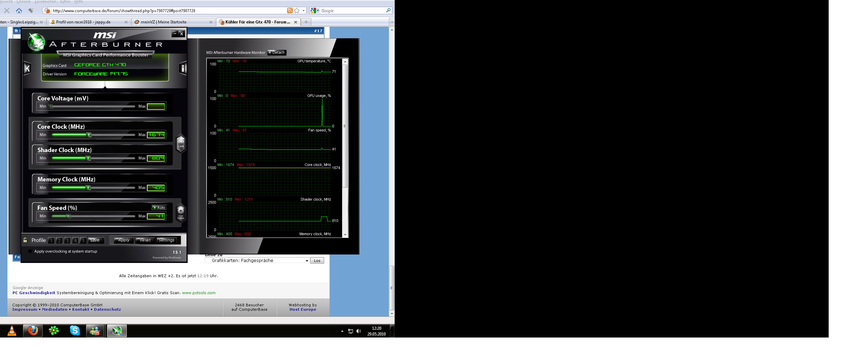Select Afterburner profile slot 2
This screenshot has width=868, height=347.
pos(59,240)
